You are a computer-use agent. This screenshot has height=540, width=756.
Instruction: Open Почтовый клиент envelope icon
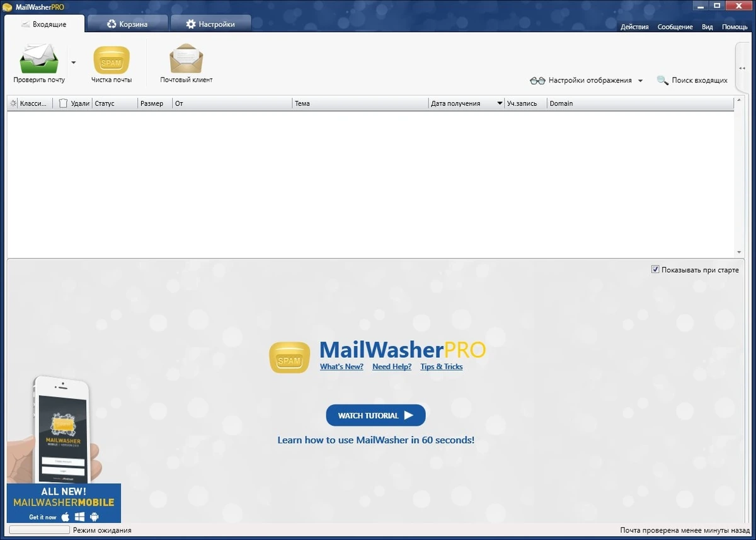[x=186, y=59]
